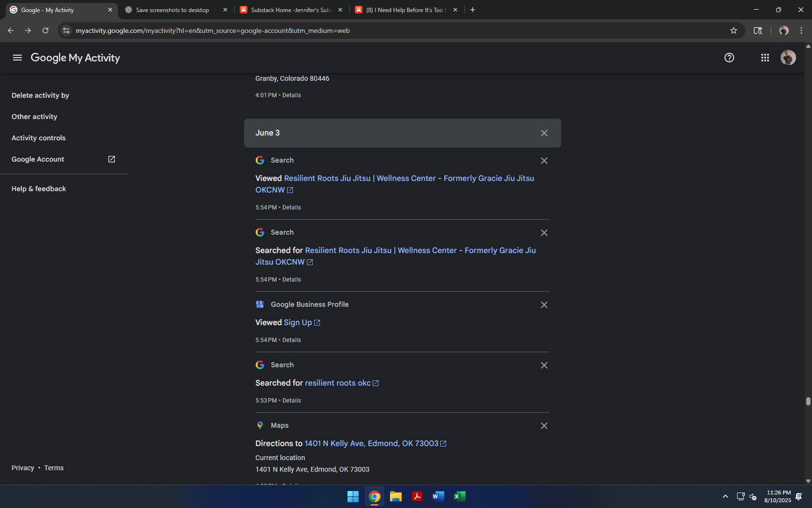Close the Substack Home tab

[340, 10]
